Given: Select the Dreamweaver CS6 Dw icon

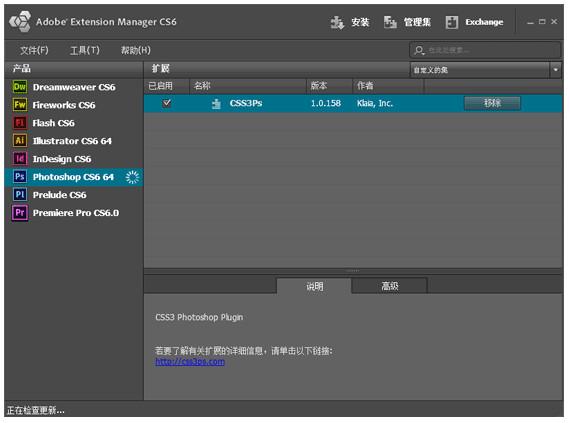Looking at the screenshot, I should click(20, 87).
